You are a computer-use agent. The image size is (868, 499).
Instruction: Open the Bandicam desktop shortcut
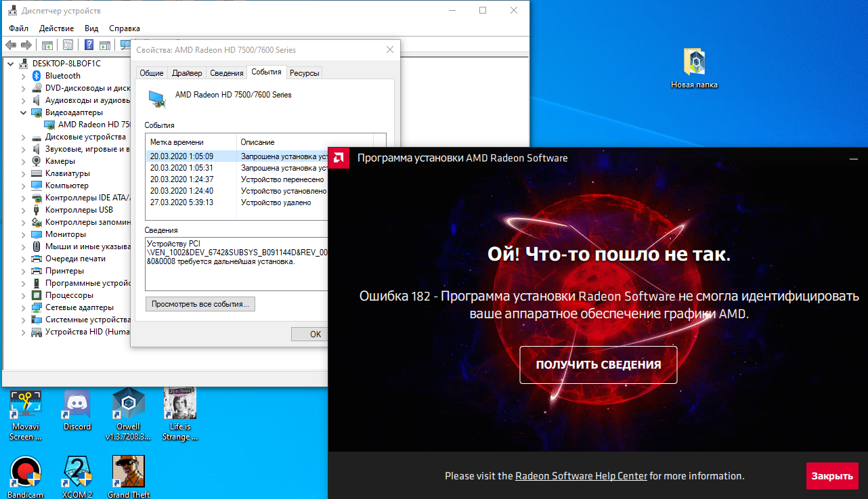click(26, 471)
